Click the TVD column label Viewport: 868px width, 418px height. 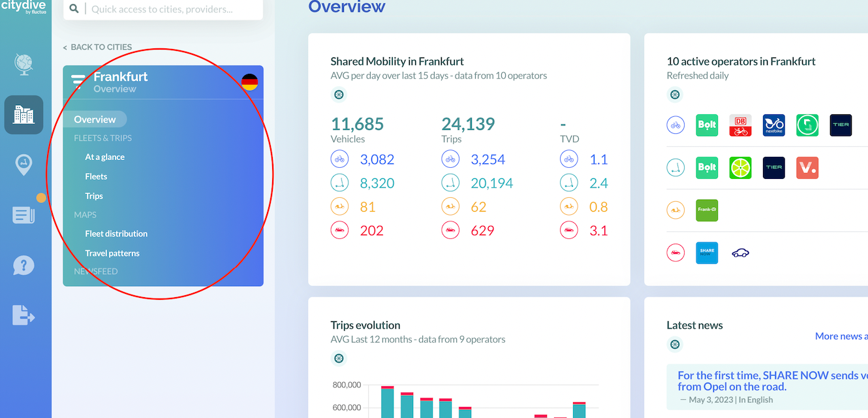click(x=570, y=139)
